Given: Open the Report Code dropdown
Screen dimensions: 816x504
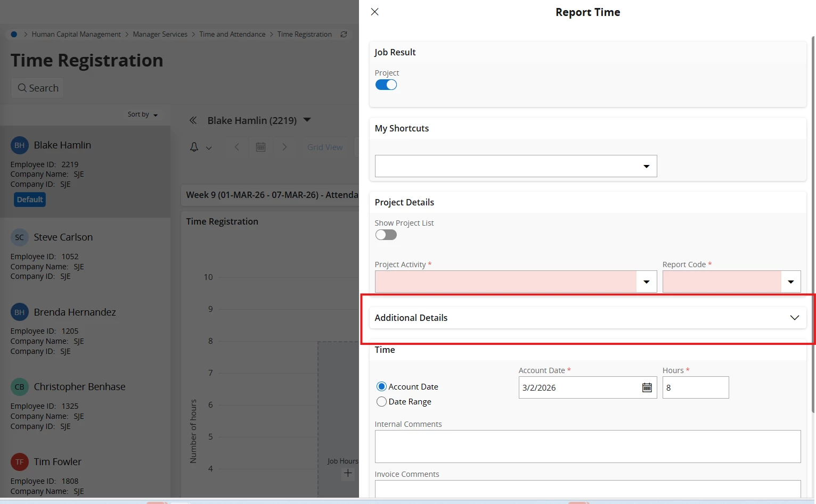Looking at the screenshot, I should tap(790, 282).
